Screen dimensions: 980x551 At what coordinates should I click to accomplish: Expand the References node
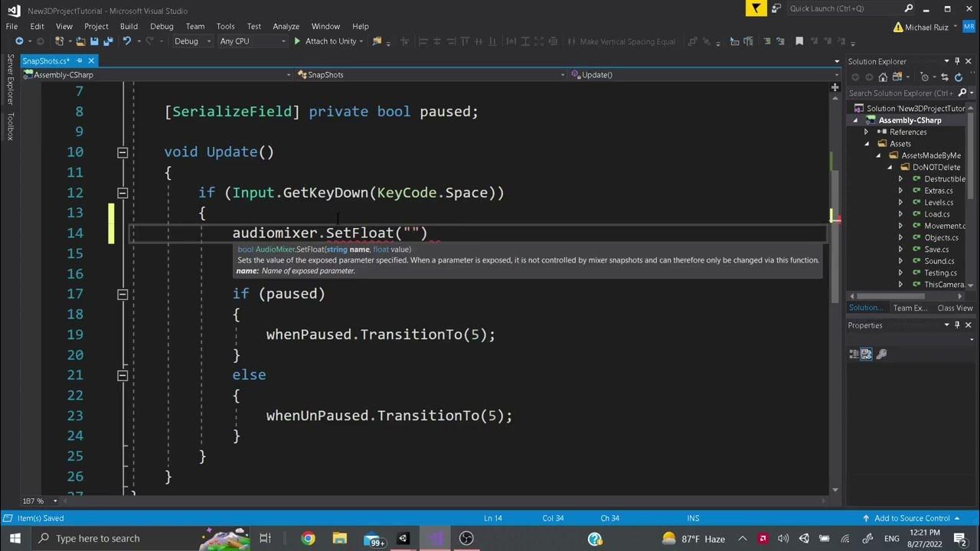click(867, 132)
